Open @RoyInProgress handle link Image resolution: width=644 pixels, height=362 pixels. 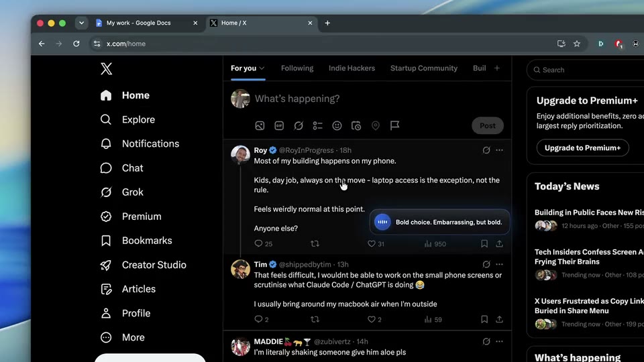(x=307, y=150)
